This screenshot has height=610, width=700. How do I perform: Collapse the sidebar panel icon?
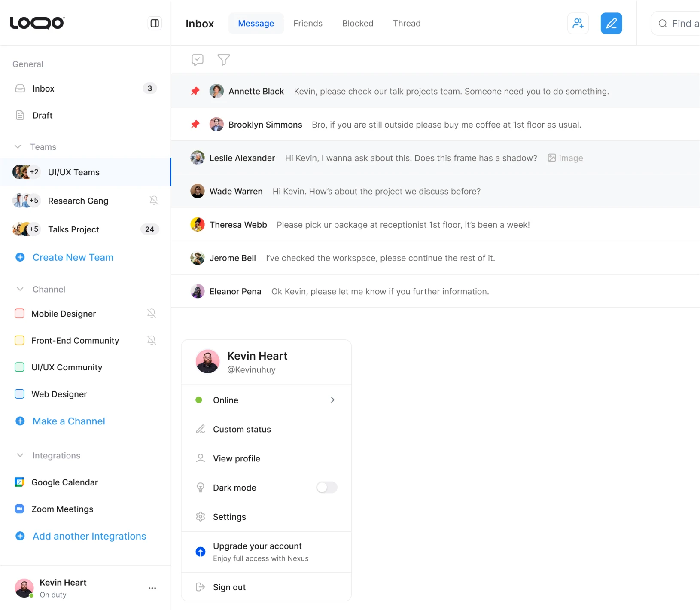coord(155,23)
